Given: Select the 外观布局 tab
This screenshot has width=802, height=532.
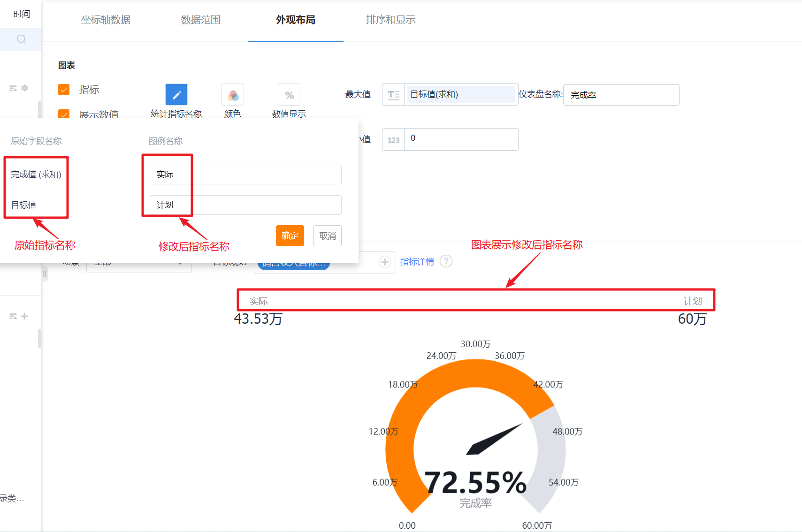Looking at the screenshot, I should point(296,20).
